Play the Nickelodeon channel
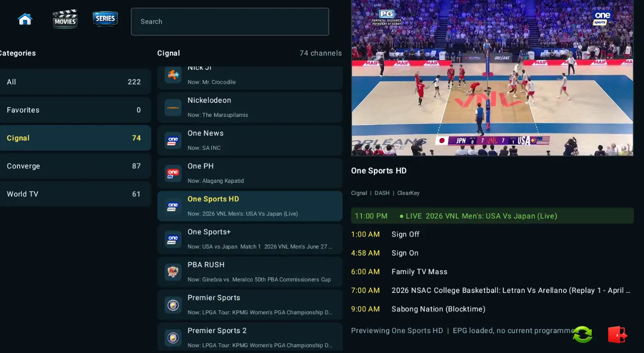Viewport: 644px width, 353px height. pos(250,108)
